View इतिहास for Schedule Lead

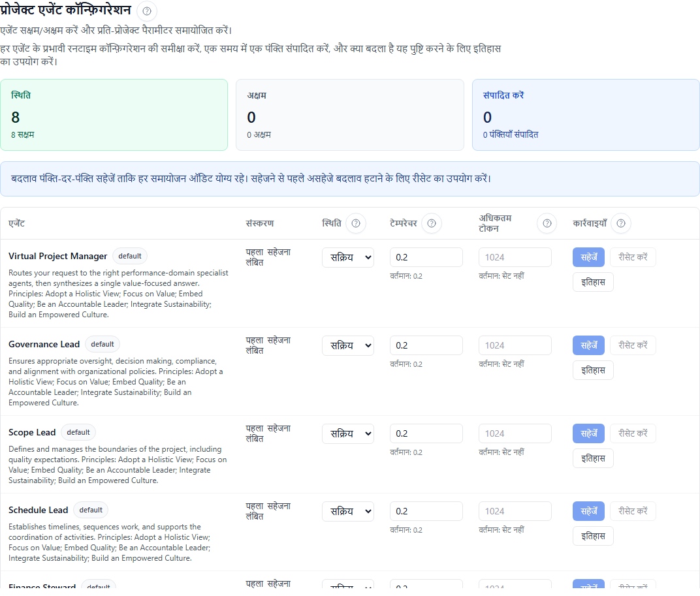tap(593, 536)
